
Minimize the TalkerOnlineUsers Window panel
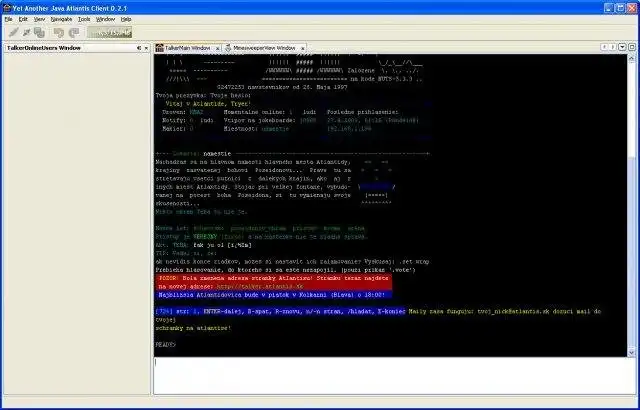tap(139, 48)
